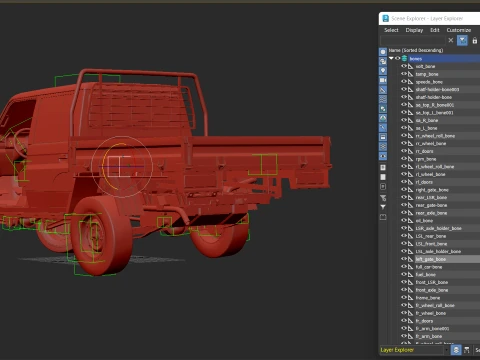Click the highlighted filter button next to the search field
This screenshot has width=480, height=360.
(462, 40)
